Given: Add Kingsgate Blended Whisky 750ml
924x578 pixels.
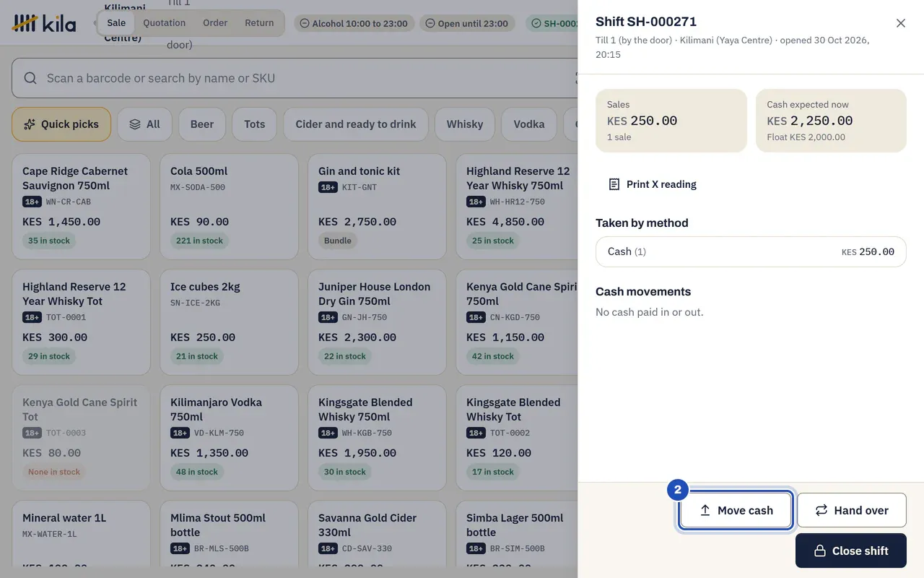Looking at the screenshot, I should (377, 438).
